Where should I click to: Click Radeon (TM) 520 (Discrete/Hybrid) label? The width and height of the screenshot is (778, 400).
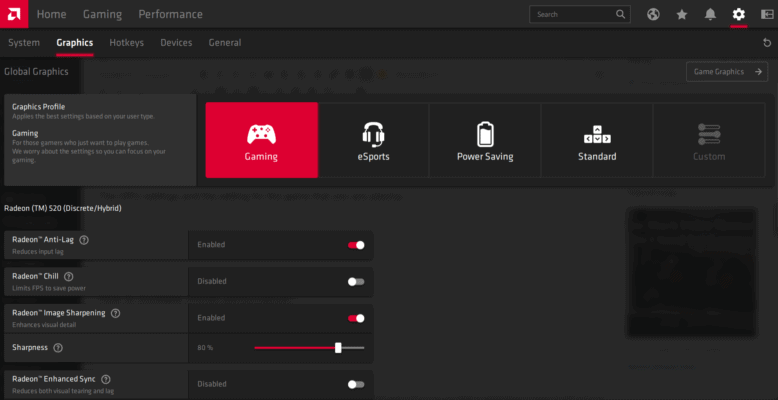(63, 208)
